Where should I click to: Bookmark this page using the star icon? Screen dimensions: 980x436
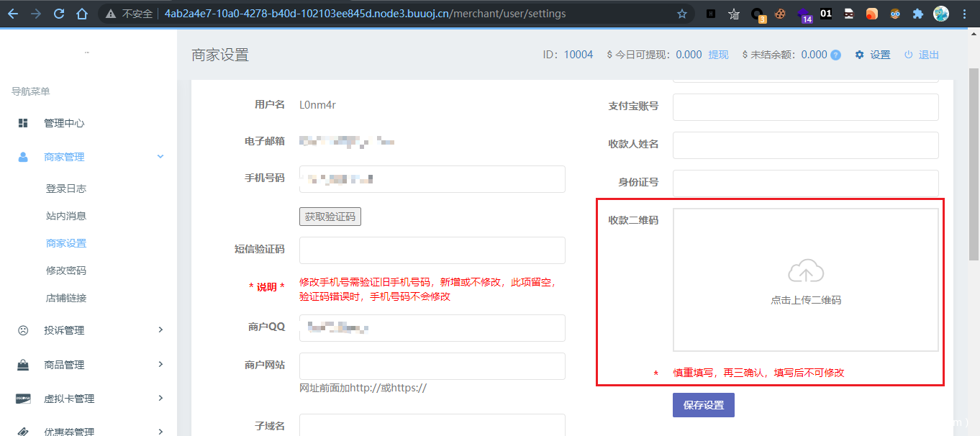pos(682,14)
